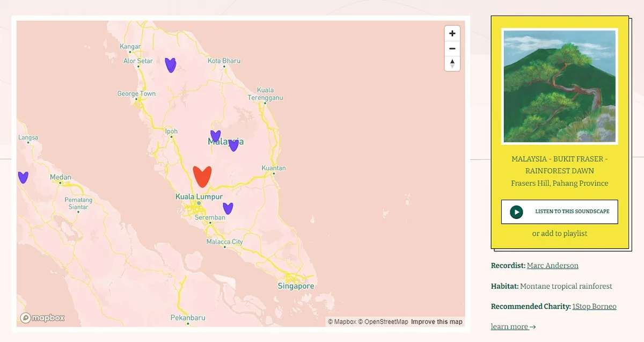Click purple heart marker west of Medan
The image size is (644, 342).
tap(23, 177)
